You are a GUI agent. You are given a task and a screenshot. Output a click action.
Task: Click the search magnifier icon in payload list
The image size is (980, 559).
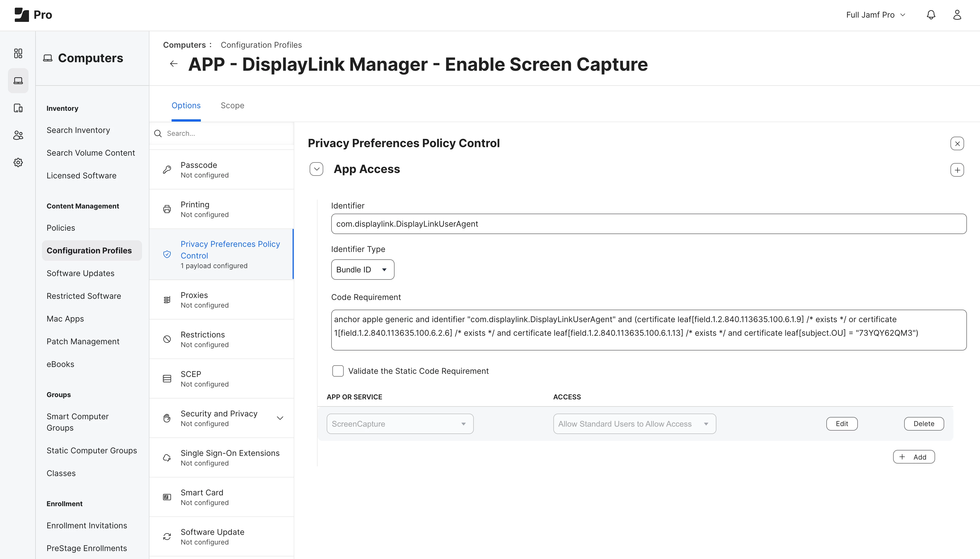tap(158, 133)
